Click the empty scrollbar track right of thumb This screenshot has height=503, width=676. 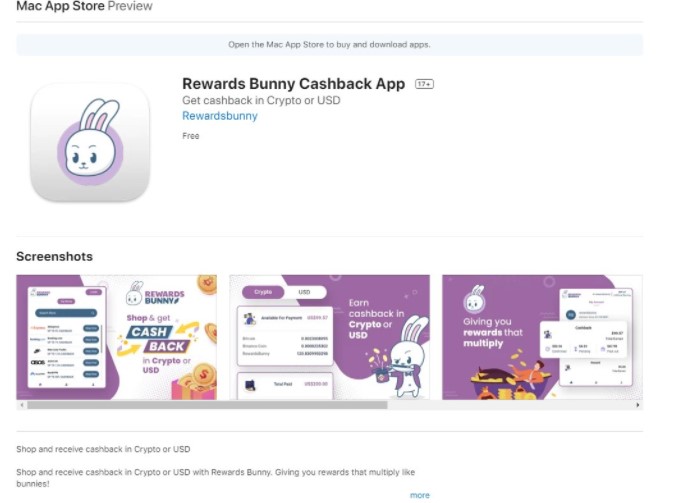510,405
